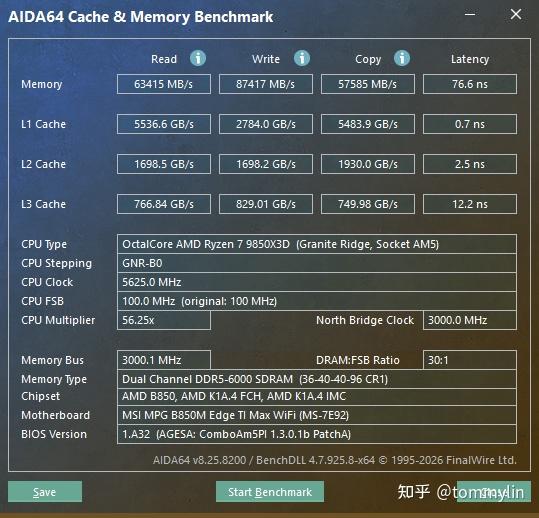
Task: Click the Memory Bus label
Action: coord(52,360)
